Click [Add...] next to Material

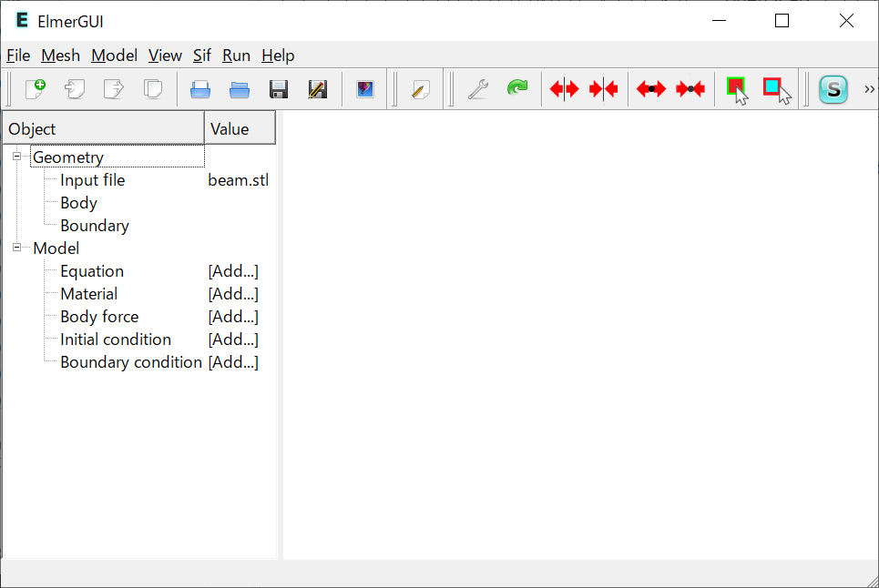click(x=233, y=294)
